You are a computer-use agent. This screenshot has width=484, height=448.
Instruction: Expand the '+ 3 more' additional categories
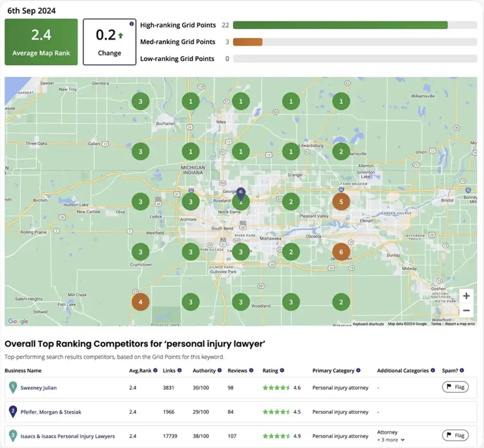click(391, 440)
